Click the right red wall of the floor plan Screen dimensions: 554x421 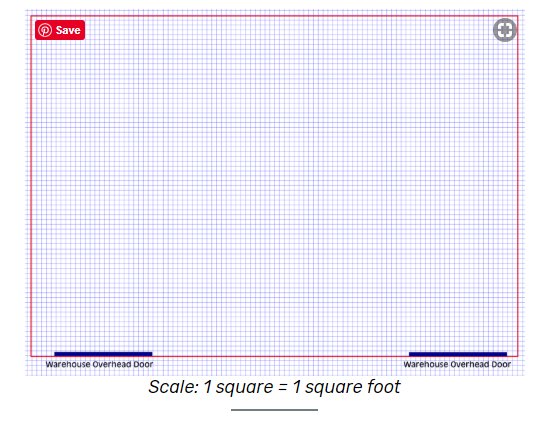pyautogui.click(x=518, y=186)
